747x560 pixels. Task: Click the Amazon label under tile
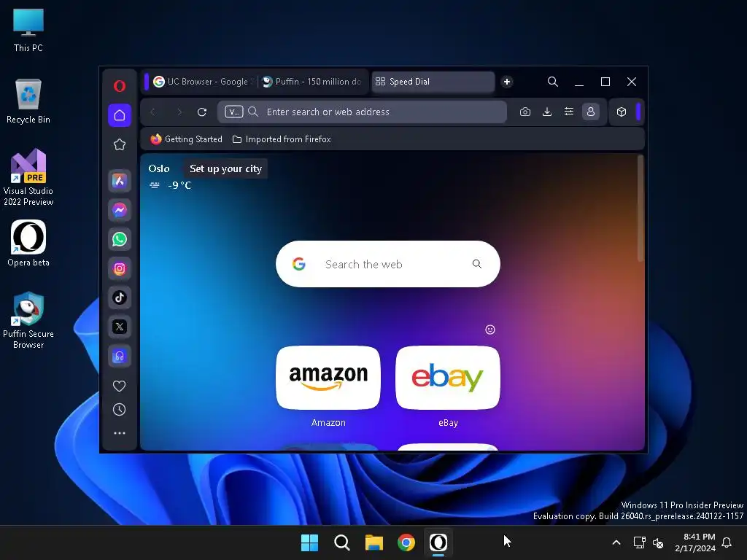(328, 423)
